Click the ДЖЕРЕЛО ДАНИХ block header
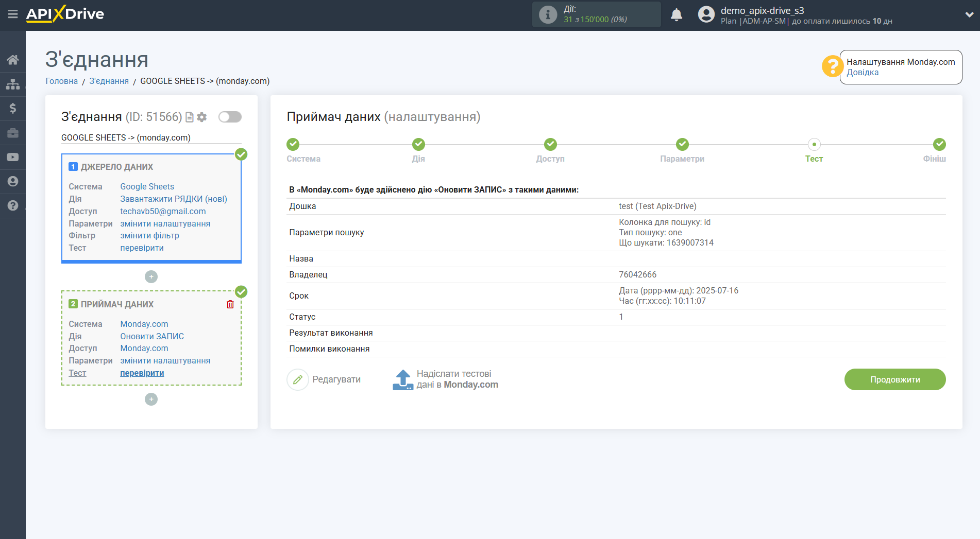 [117, 167]
